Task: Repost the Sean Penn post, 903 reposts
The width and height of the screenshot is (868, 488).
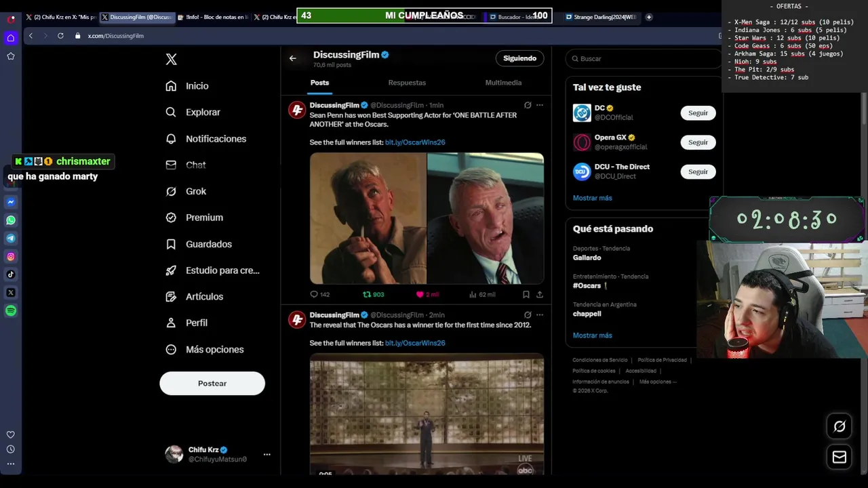Action: (x=374, y=295)
